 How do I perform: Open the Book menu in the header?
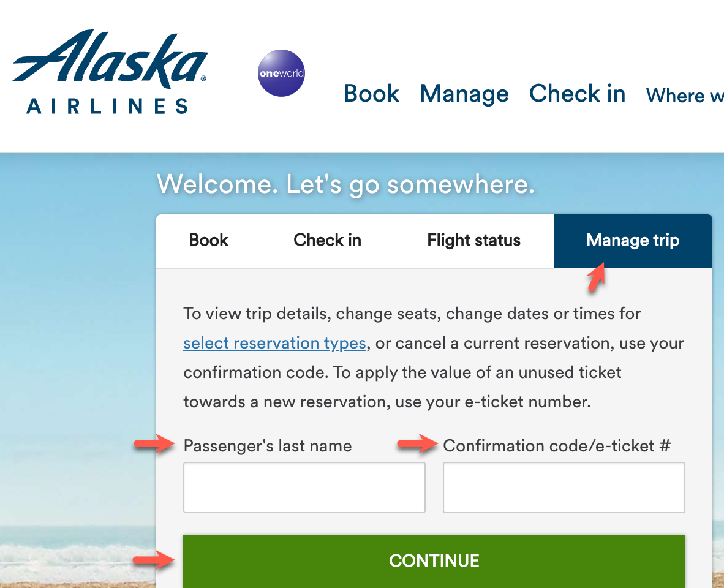371,94
